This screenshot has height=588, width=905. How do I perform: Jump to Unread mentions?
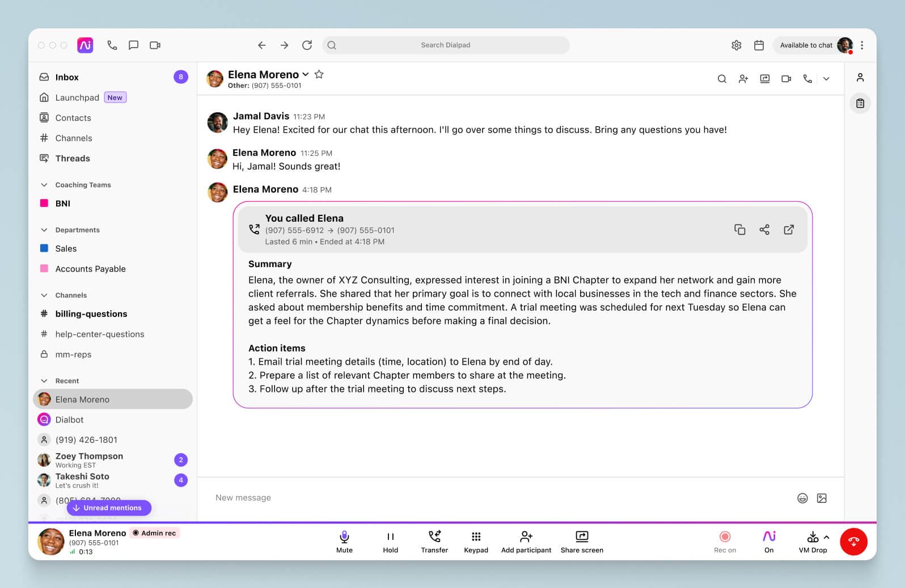click(x=109, y=507)
